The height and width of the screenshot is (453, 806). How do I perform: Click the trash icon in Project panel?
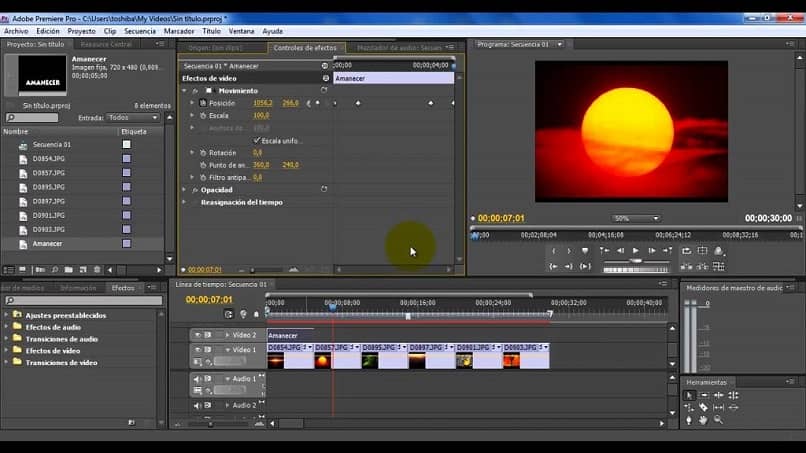coord(97,269)
